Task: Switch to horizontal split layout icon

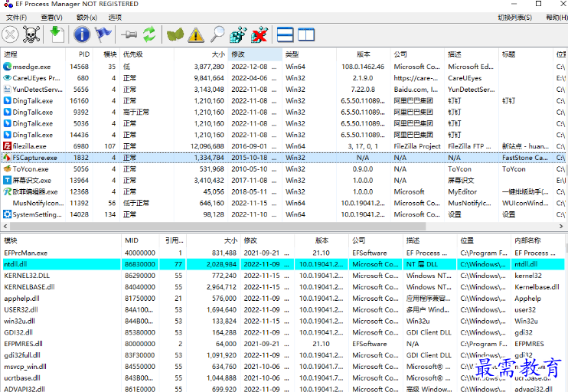Action: (285, 34)
